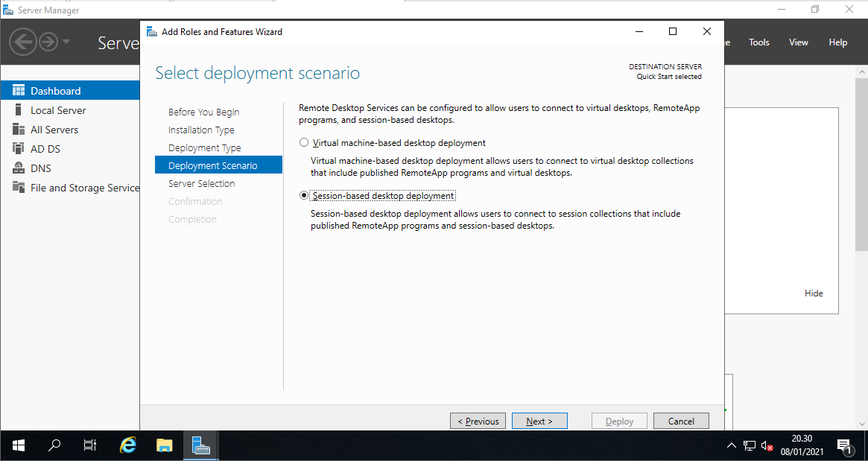Show hidden icons in the system tray

pyautogui.click(x=731, y=445)
